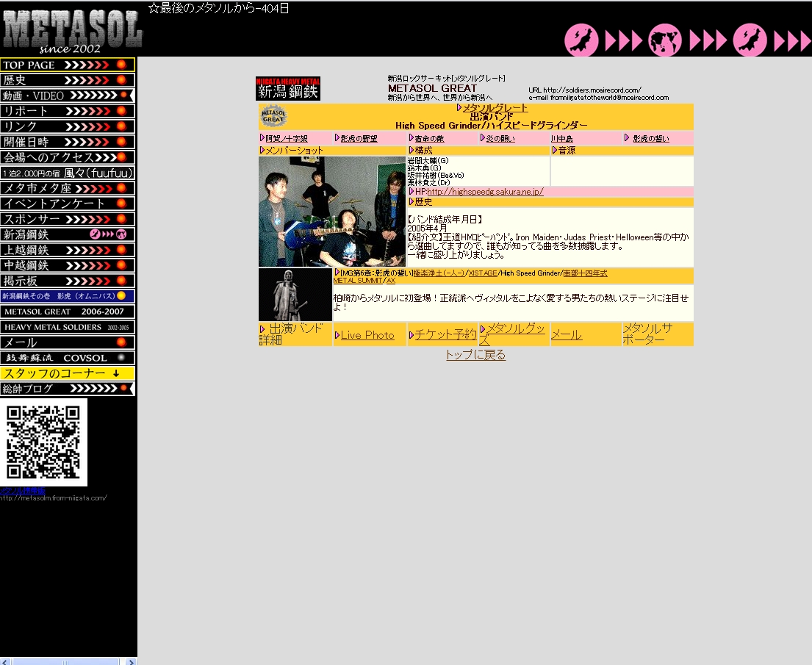The image size is (812, 665).
Task: Open the 影虎(オムニバス) sidebar banner
Action: (68, 296)
